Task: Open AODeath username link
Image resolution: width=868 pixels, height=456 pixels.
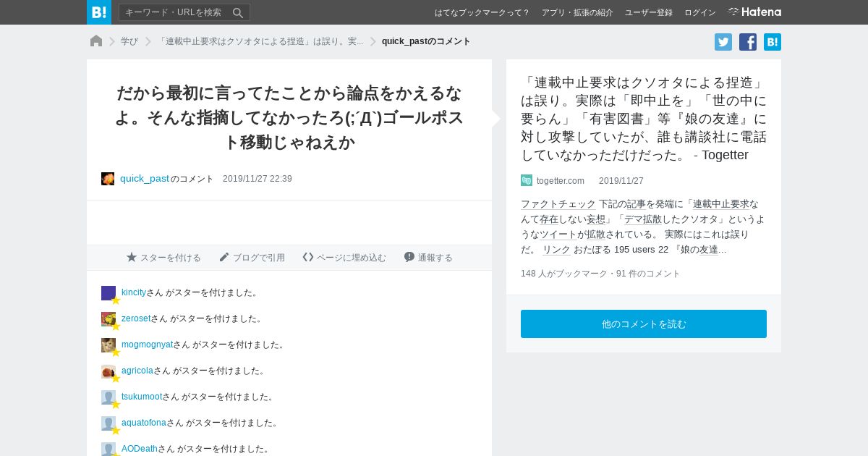Action: (x=140, y=449)
